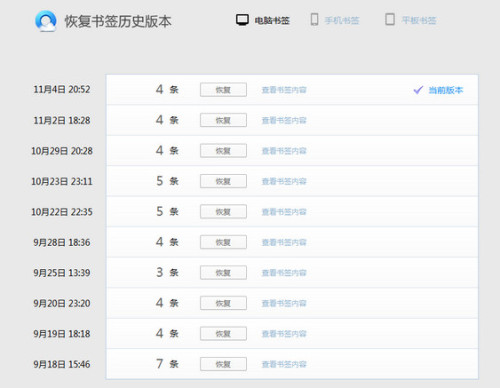View bookmark contents for 10月29日 20:28

pos(284,151)
